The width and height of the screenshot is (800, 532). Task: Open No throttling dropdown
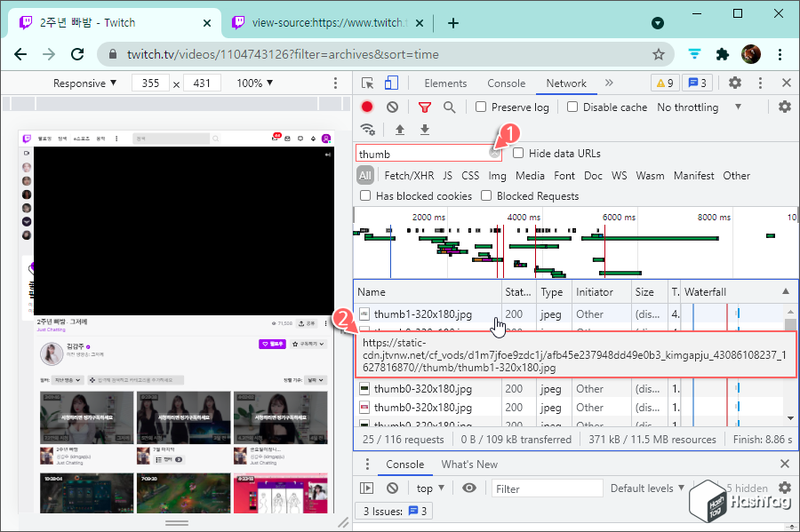click(x=699, y=107)
